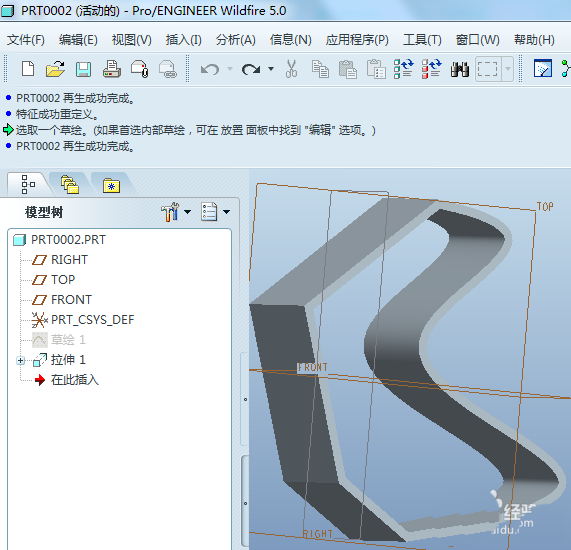The height and width of the screenshot is (550, 571).
Task: Click the coordinate system icon beside PRT_CSYS_DEF
Action: 39,320
